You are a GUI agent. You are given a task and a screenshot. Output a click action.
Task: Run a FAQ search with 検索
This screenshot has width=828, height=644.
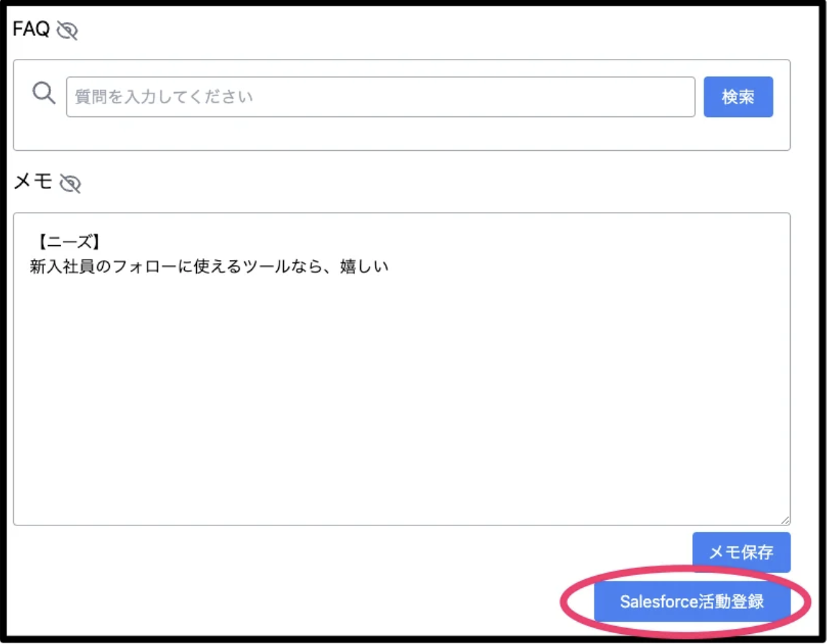[738, 96]
